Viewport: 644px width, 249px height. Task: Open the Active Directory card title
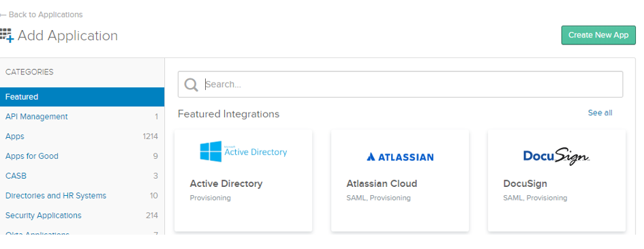pyautogui.click(x=226, y=184)
